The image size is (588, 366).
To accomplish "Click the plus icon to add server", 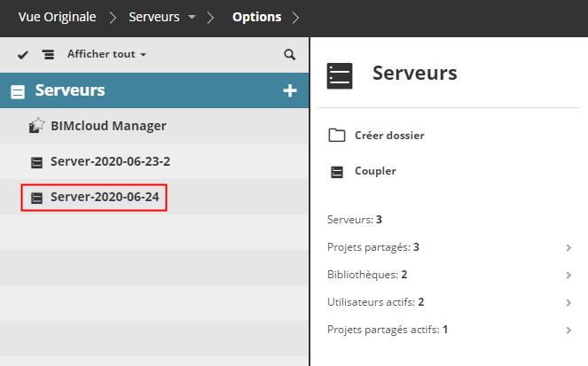I will [x=289, y=90].
